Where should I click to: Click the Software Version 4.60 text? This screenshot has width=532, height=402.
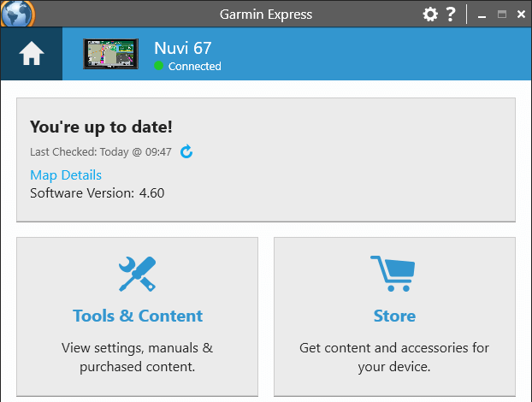pos(98,193)
